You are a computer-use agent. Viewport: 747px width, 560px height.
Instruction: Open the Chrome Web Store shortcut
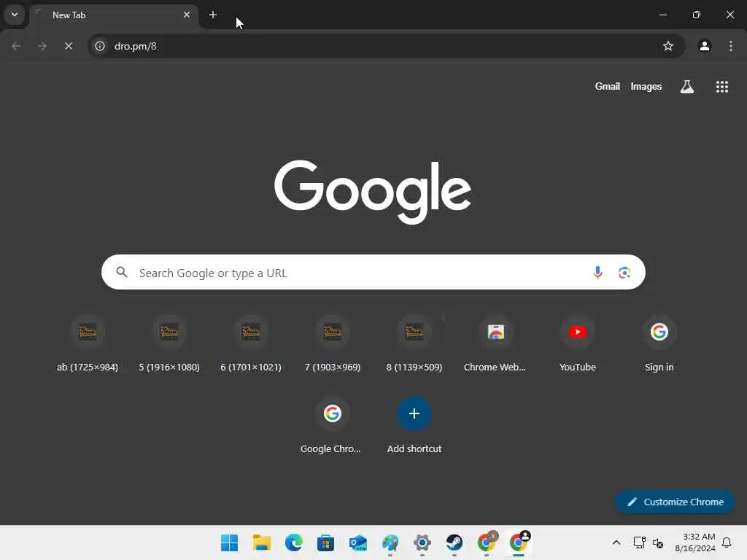click(x=495, y=343)
